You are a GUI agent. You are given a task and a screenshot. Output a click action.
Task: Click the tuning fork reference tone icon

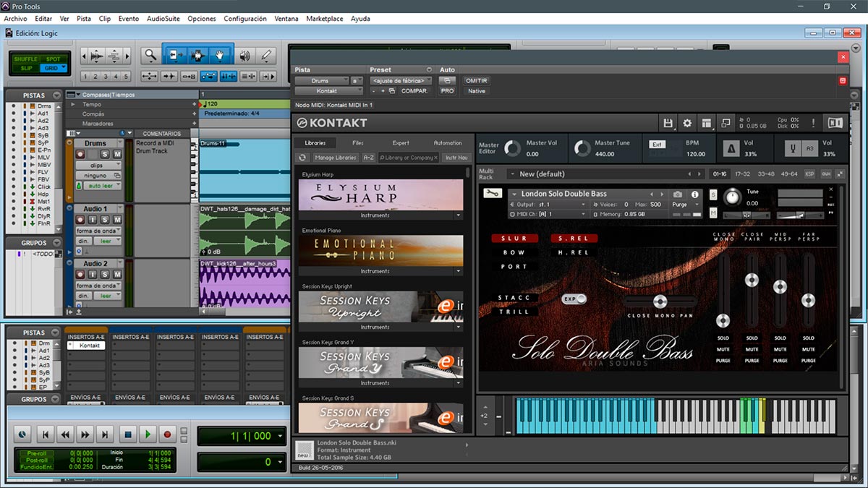(x=793, y=148)
